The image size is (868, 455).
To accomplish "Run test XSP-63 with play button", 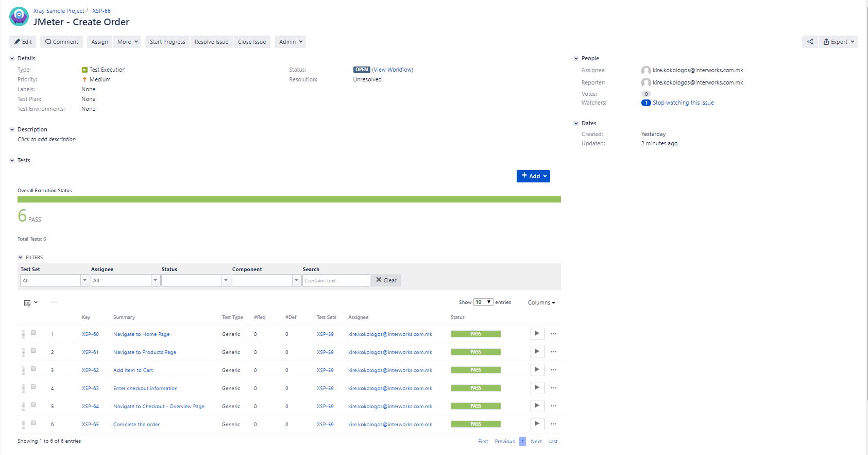I will click(537, 388).
